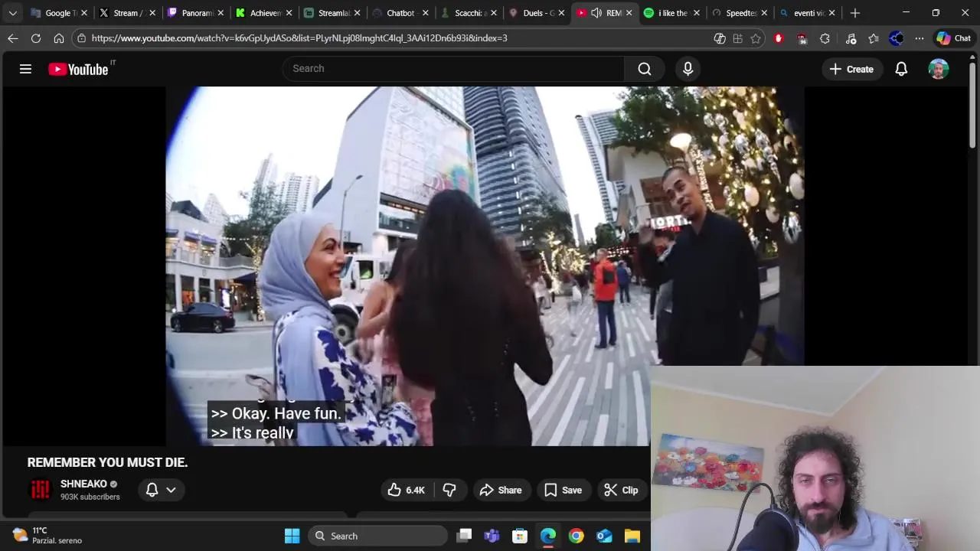Expand the notification preference bell dropdown
Viewport: 980px width, 551px height.
click(x=161, y=490)
